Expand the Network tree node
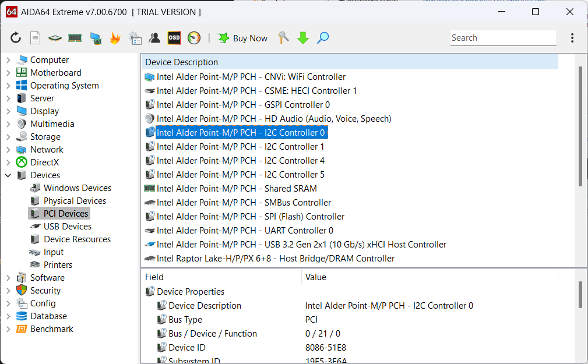The height and width of the screenshot is (364, 588). pos(8,150)
